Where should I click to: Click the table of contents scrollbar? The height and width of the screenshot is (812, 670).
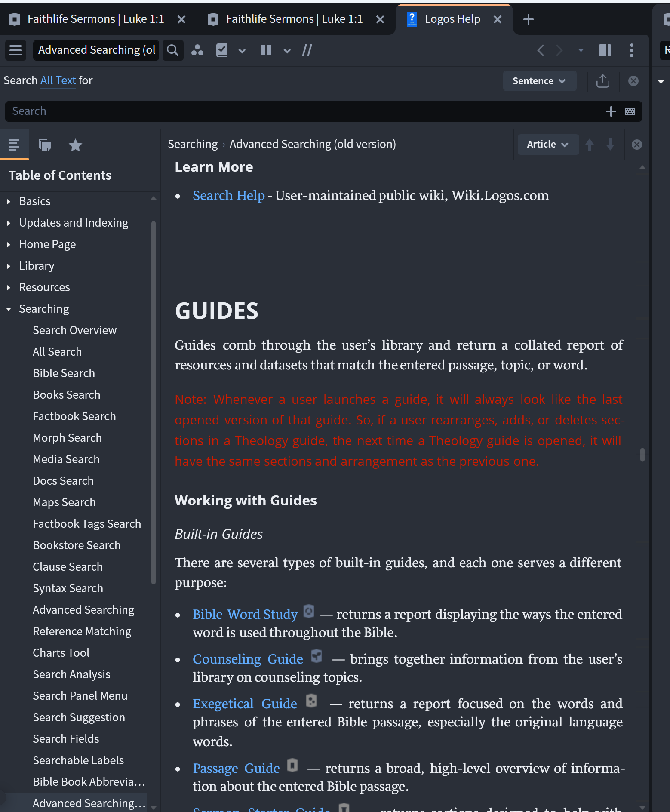pos(154,402)
